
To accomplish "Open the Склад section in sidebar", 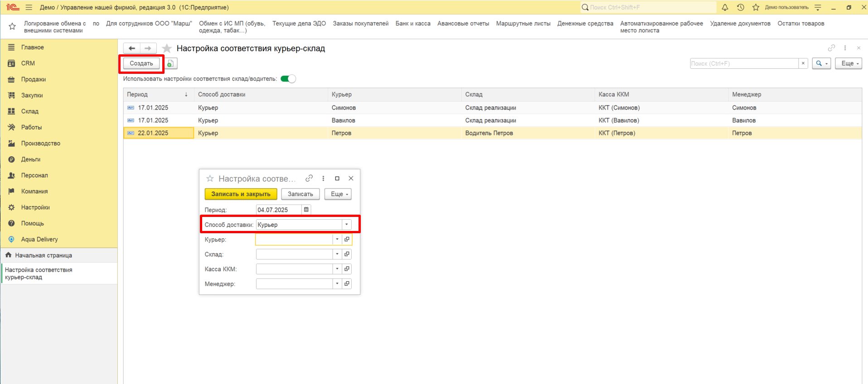I will (30, 111).
